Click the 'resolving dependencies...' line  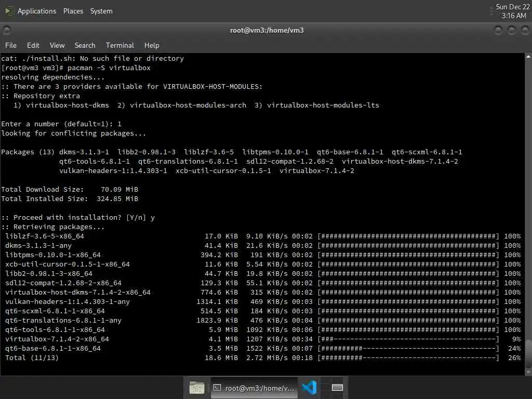click(53, 77)
